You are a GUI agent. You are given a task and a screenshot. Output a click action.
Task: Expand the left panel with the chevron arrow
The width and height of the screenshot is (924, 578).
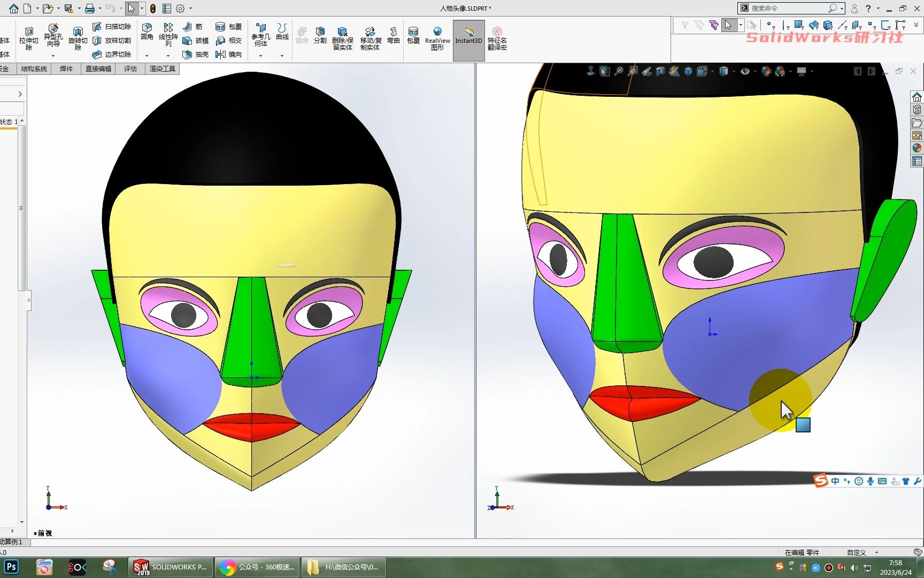click(x=20, y=94)
